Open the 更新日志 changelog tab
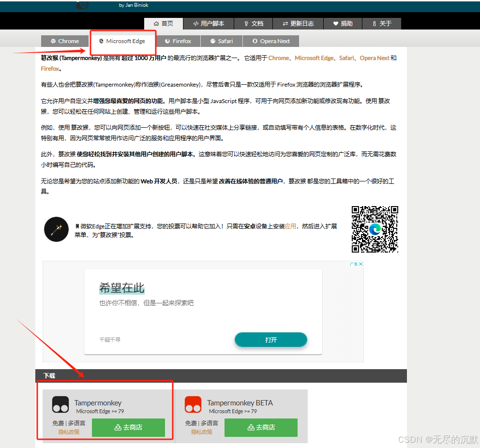 [298, 24]
